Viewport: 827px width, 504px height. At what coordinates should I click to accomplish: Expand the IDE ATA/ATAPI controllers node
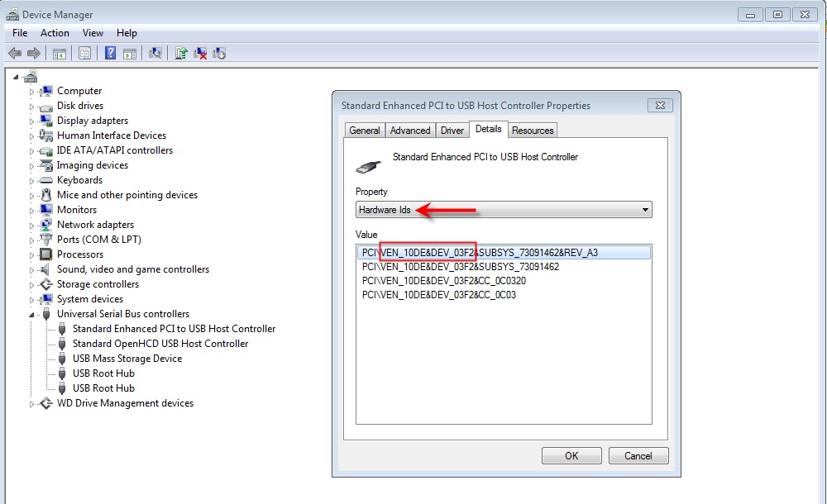point(31,151)
